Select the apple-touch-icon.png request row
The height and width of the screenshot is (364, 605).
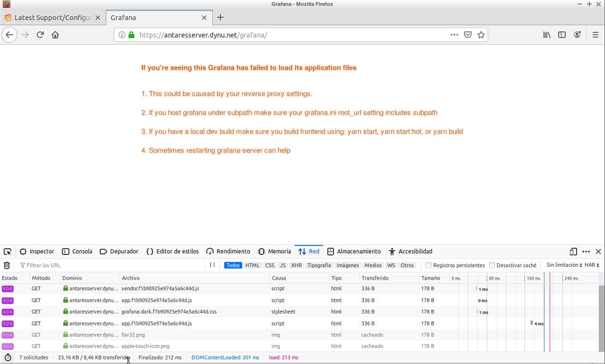tap(299, 346)
